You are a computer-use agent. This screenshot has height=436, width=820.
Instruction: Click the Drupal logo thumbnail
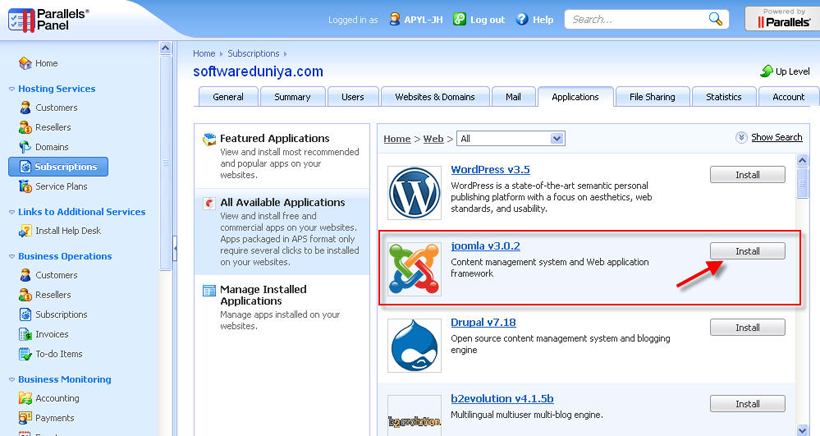point(414,346)
